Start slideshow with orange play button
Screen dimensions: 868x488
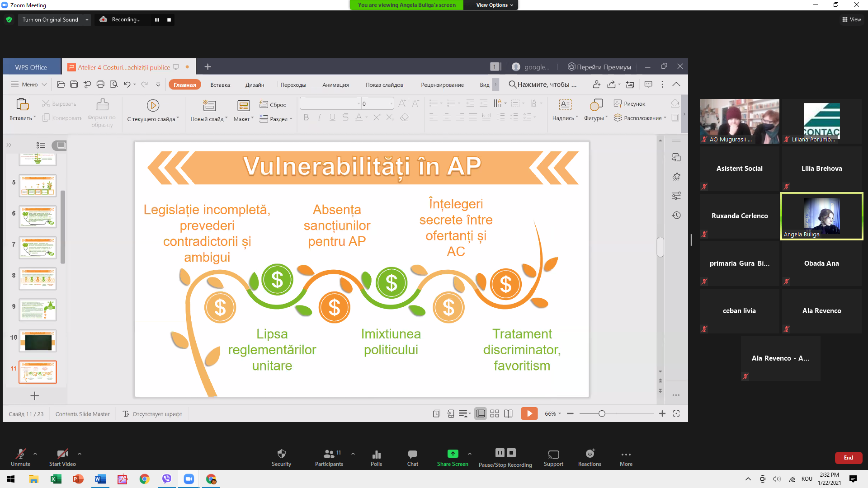pos(529,413)
